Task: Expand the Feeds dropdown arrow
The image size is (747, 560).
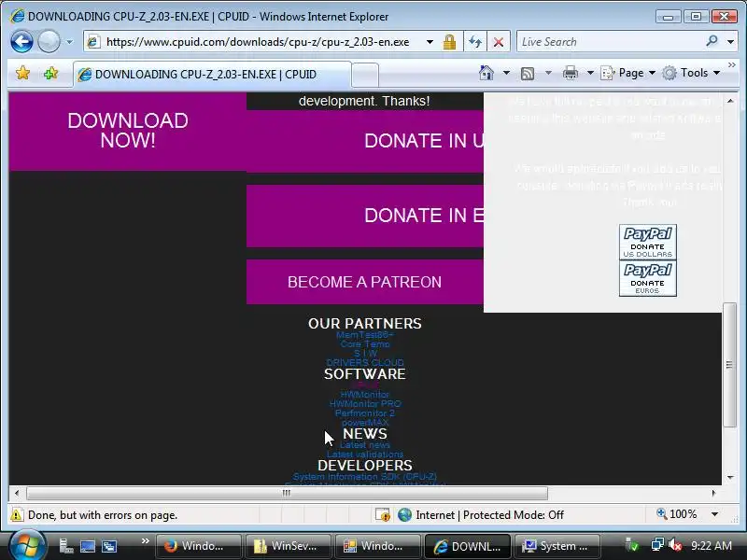Action: tap(548, 73)
